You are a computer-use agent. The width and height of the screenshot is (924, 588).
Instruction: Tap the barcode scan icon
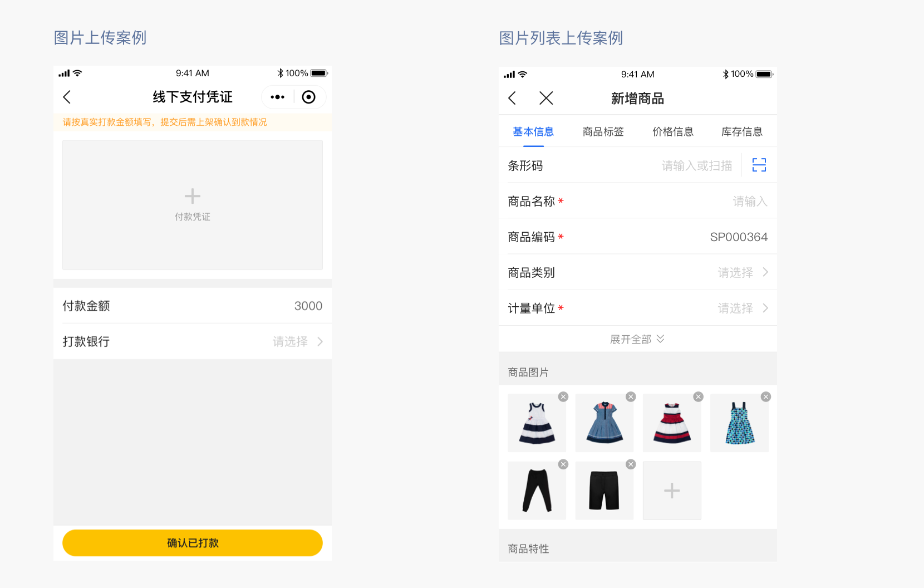tap(759, 165)
